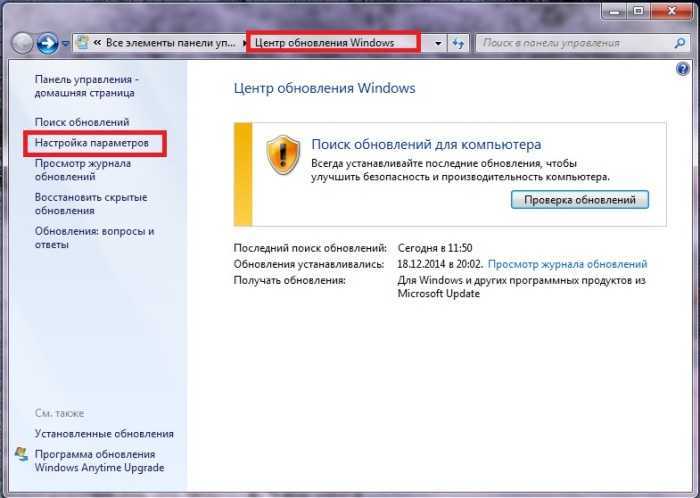Viewport: 700px width, 498px height.
Task: Open the blue help question mark icon
Action: click(683, 69)
